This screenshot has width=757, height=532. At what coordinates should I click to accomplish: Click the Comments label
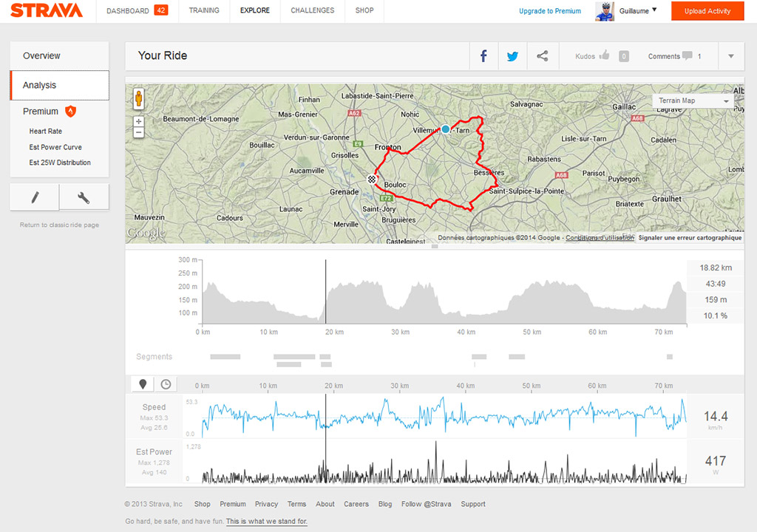664,56
